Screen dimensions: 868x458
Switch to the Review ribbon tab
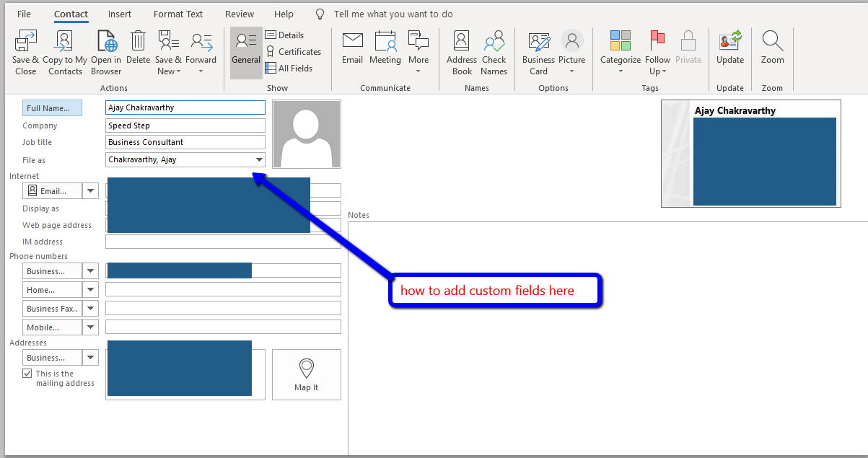click(240, 14)
